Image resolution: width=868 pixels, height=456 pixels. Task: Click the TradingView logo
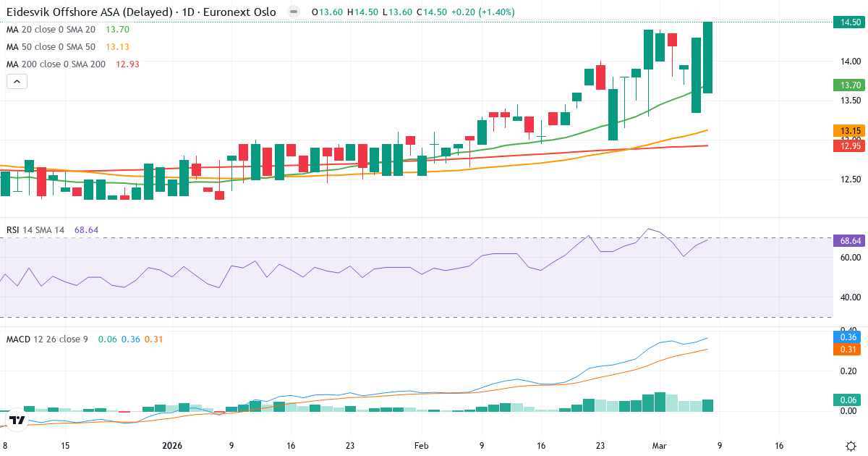(x=17, y=420)
